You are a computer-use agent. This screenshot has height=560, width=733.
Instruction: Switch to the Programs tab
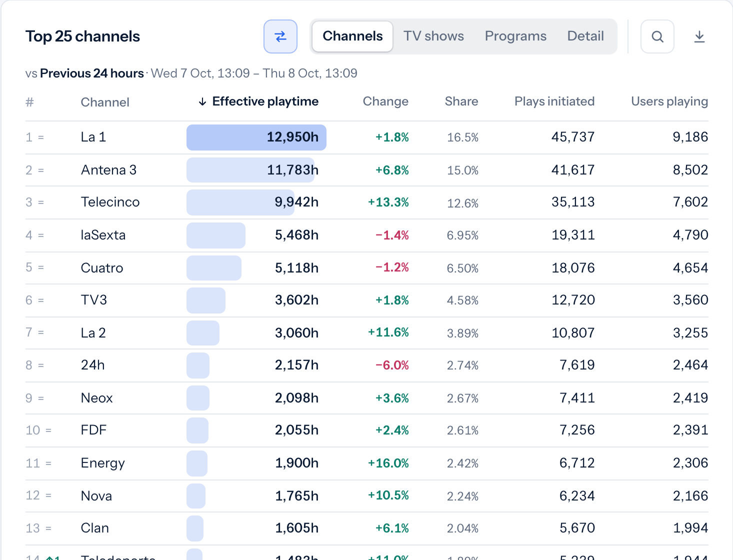click(x=515, y=36)
